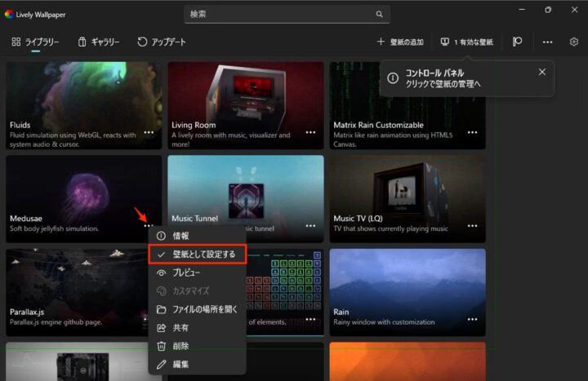Open the 1 有効な壁紙 control panel

pos(466,42)
